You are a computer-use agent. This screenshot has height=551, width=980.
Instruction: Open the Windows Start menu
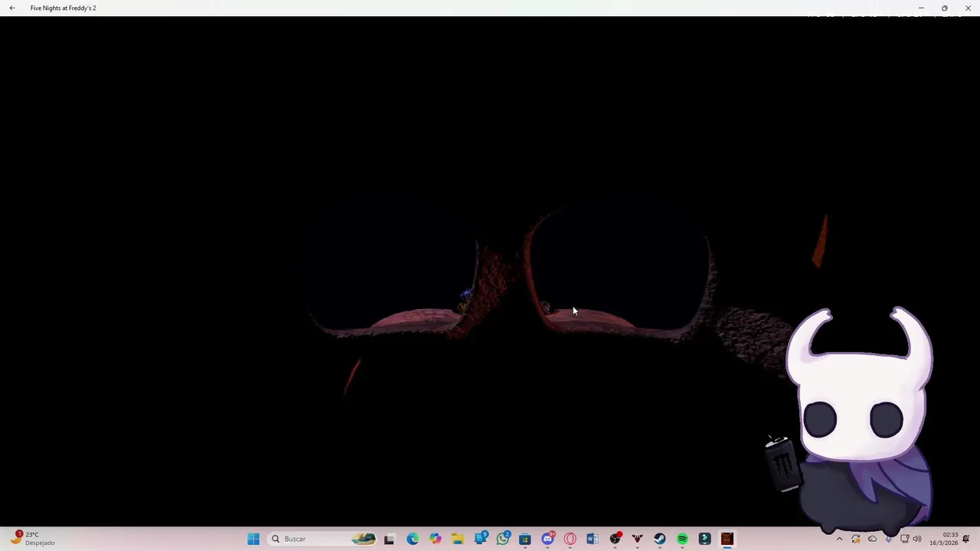click(253, 539)
